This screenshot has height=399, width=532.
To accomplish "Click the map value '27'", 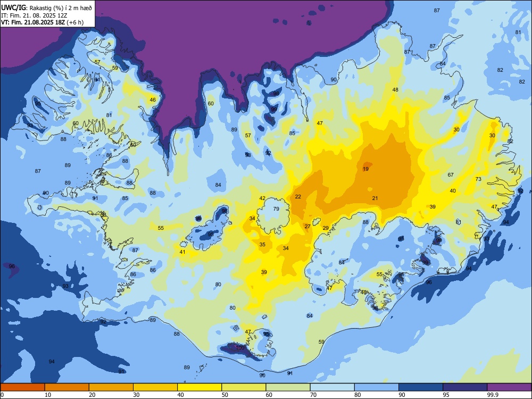I will tap(307, 226).
